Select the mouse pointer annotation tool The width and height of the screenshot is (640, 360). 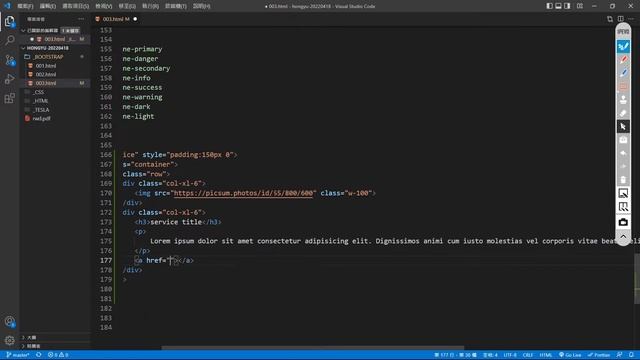pyautogui.click(x=623, y=127)
